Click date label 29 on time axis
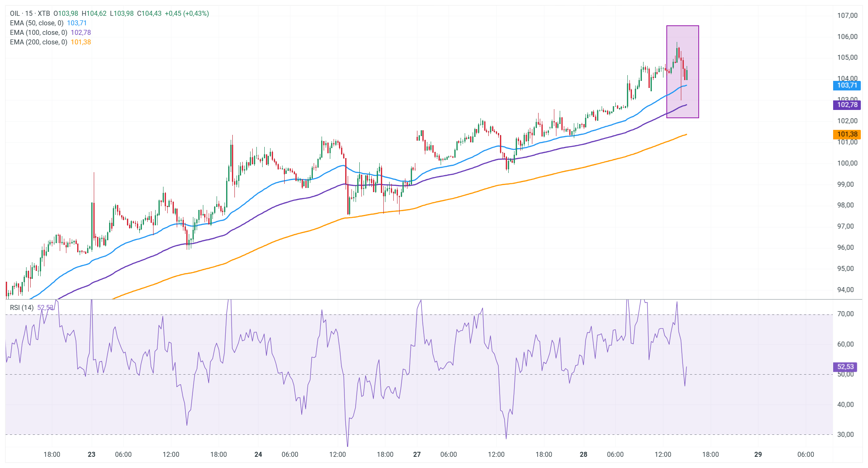The width and height of the screenshot is (868, 468). click(758, 454)
